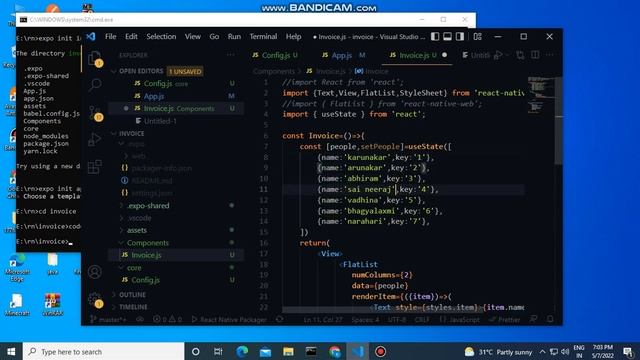Open the File menu

[x=111, y=37]
